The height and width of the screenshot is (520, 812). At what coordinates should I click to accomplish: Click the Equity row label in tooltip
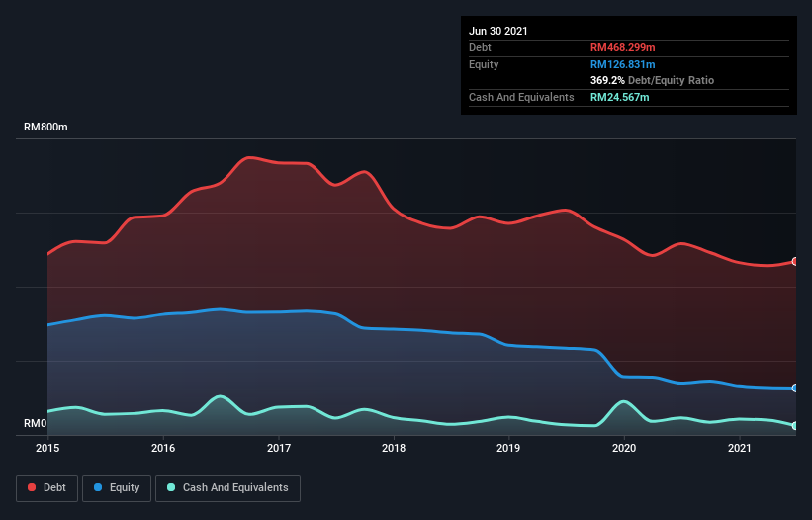pos(484,64)
